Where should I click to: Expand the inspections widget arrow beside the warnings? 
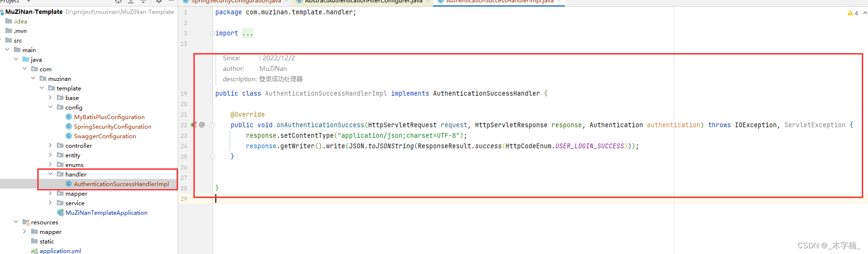tap(865, 13)
